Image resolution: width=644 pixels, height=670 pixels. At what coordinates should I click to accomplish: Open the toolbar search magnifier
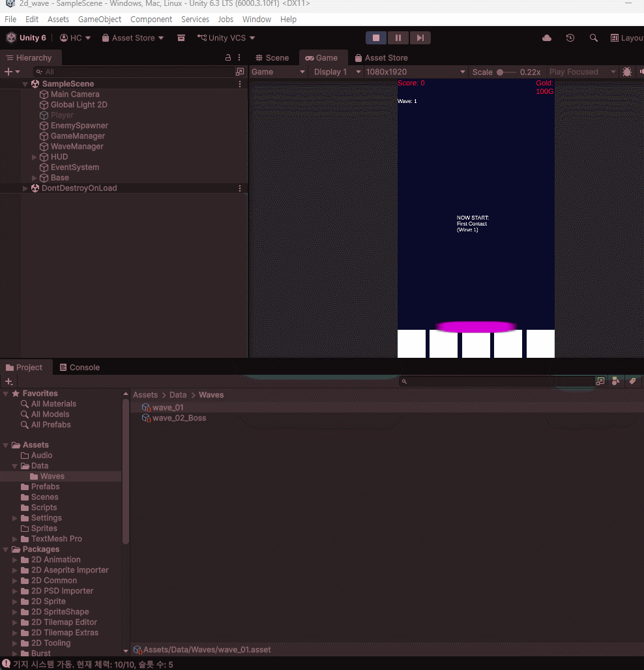pos(593,38)
